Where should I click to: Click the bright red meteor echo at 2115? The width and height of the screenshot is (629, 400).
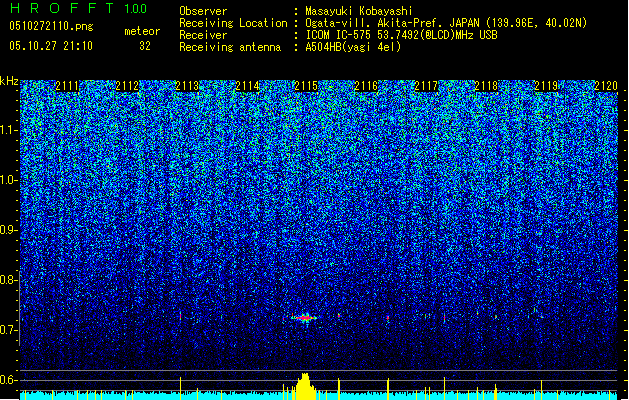(305, 318)
